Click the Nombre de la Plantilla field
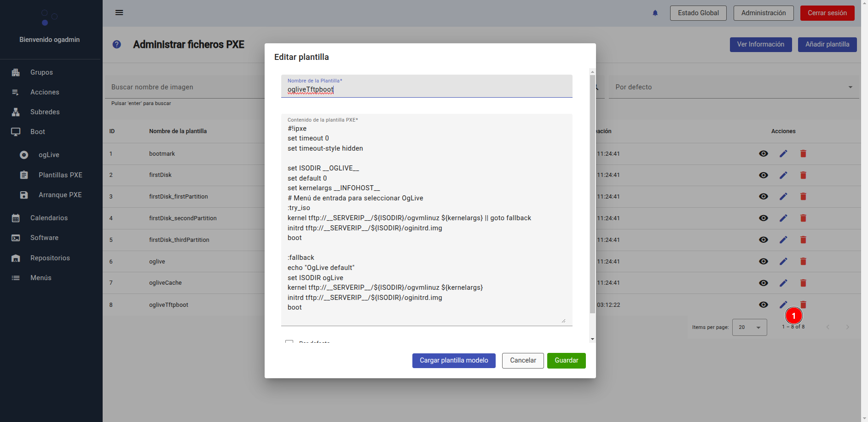The width and height of the screenshot is (868, 422). [x=426, y=89]
